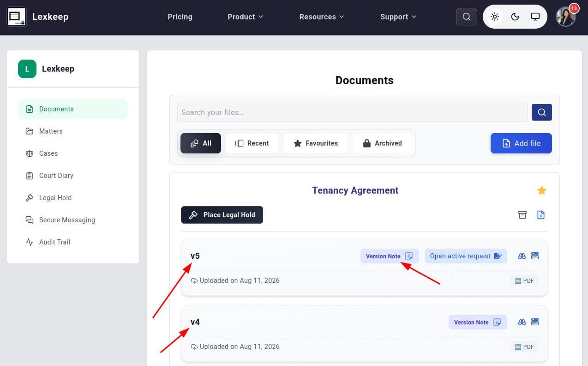Image resolution: width=588 pixels, height=366 pixels.
Task: Open the Court Diary
Action: (73, 176)
